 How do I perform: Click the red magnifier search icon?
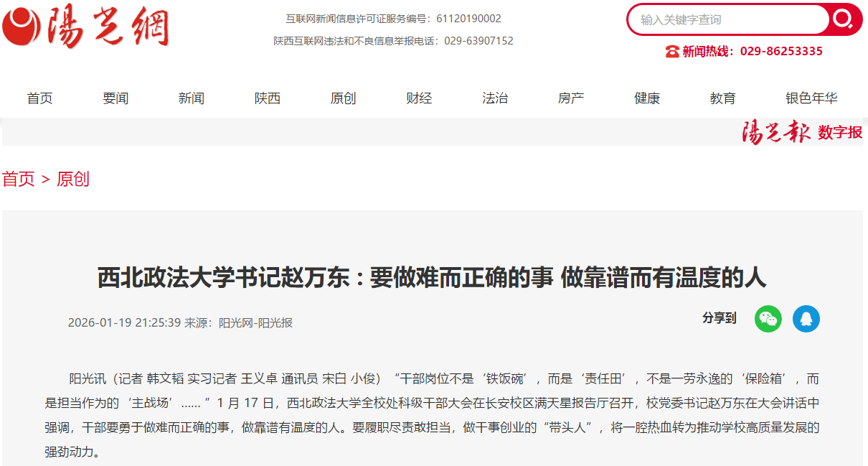click(x=844, y=19)
